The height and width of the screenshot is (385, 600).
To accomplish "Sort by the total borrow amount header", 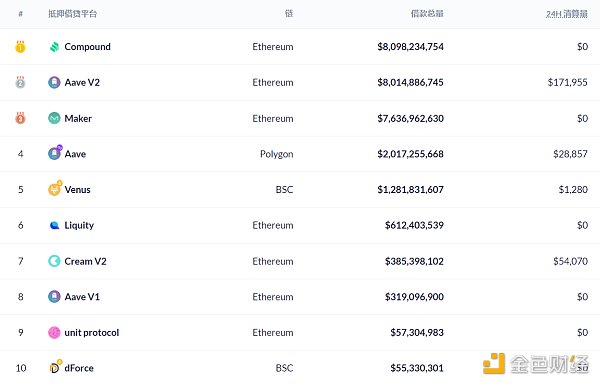I will [427, 14].
